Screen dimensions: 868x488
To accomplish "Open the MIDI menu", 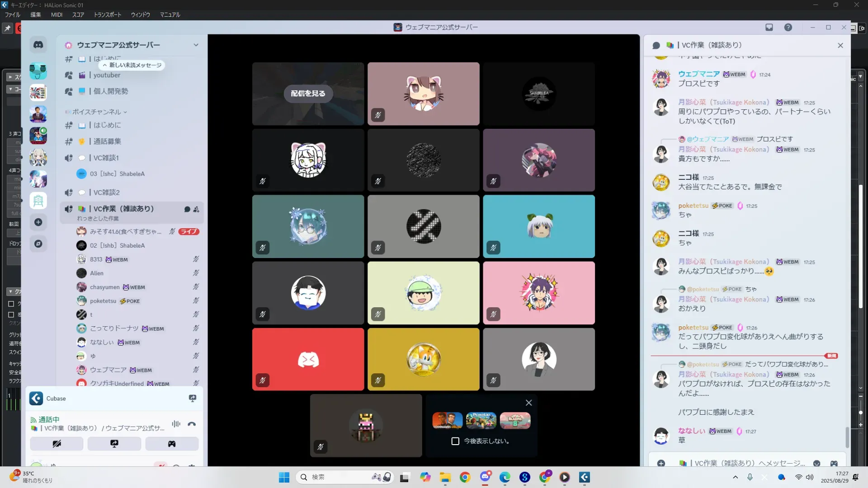I will click(57, 14).
